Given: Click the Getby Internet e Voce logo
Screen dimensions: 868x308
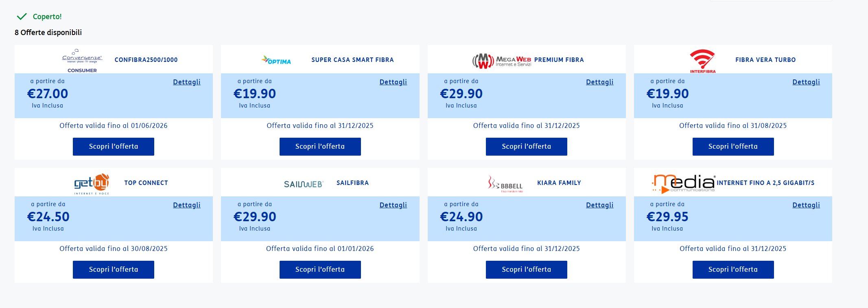Looking at the screenshot, I should click(92, 184).
